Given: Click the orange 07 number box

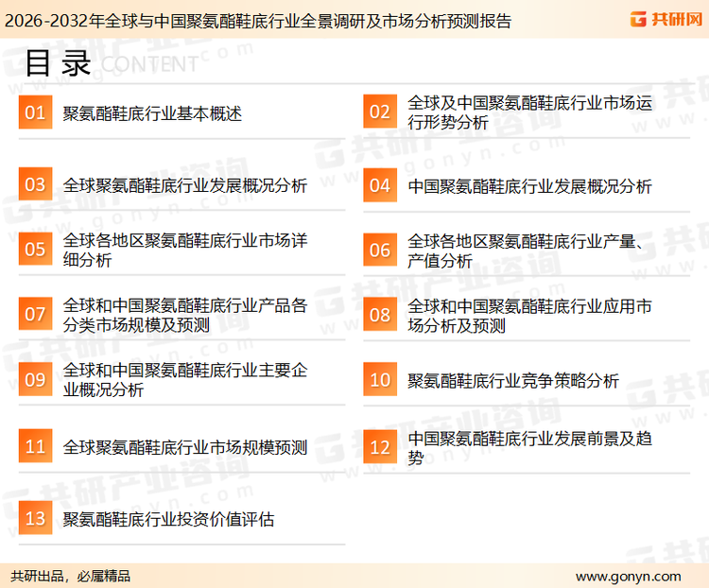Looking at the screenshot, I should point(35,314).
